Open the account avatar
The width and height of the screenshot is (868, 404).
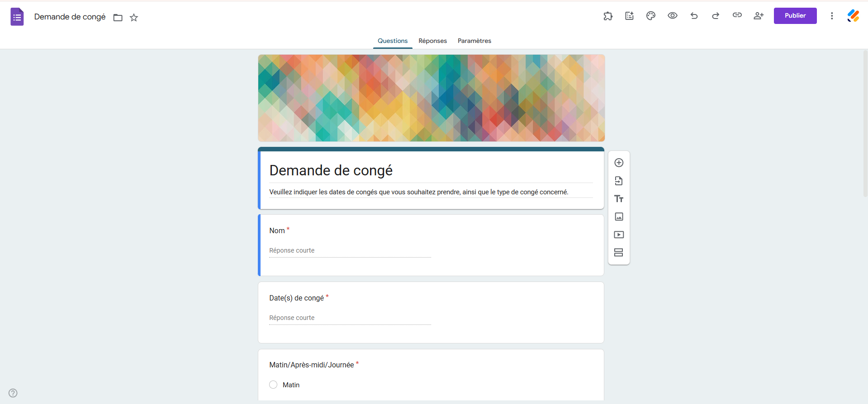coord(854,16)
